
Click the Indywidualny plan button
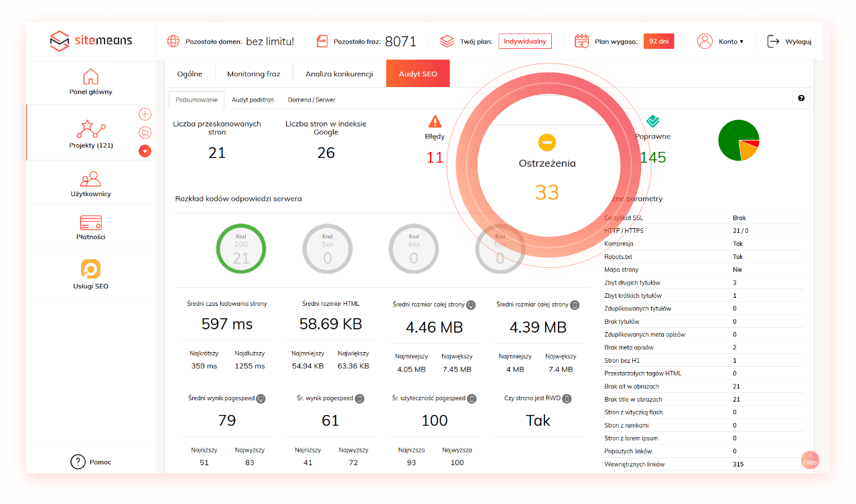(525, 41)
